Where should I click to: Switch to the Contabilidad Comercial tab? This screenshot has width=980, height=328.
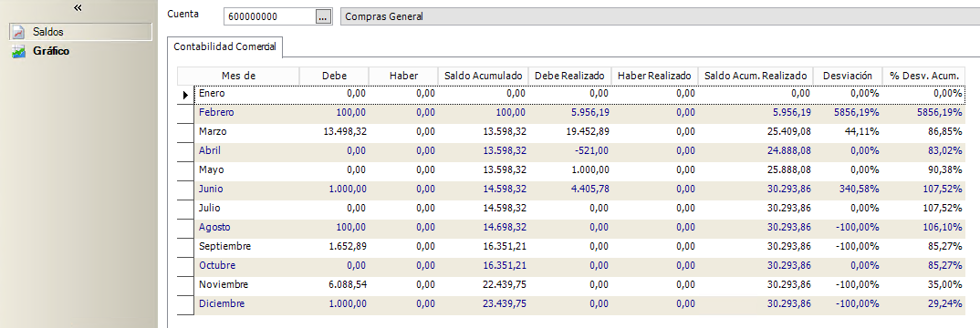[225, 46]
